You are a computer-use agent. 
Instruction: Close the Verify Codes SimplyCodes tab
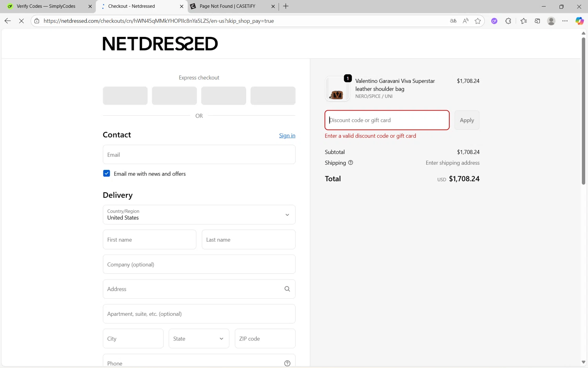click(90, 6)
